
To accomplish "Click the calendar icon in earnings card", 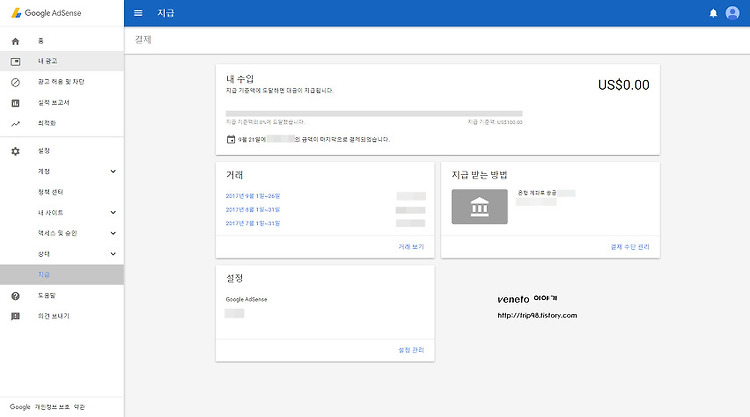I will 231,139.
